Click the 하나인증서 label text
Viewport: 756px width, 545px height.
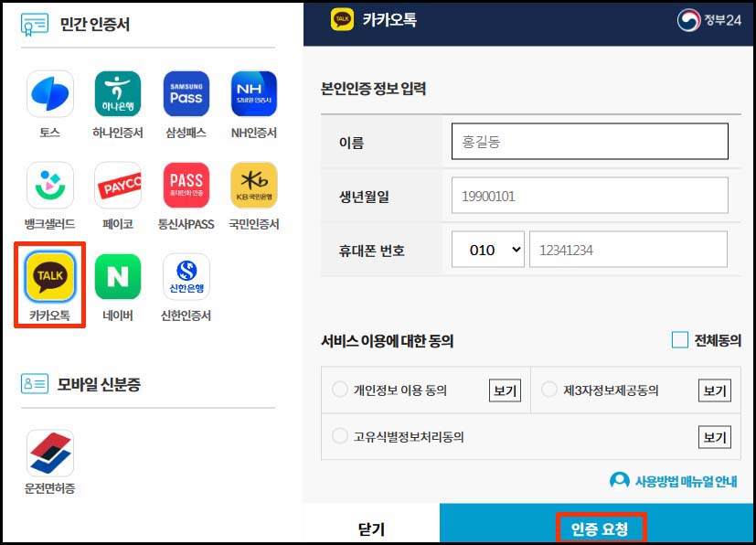pyautogui.click(x=118, y=133)
